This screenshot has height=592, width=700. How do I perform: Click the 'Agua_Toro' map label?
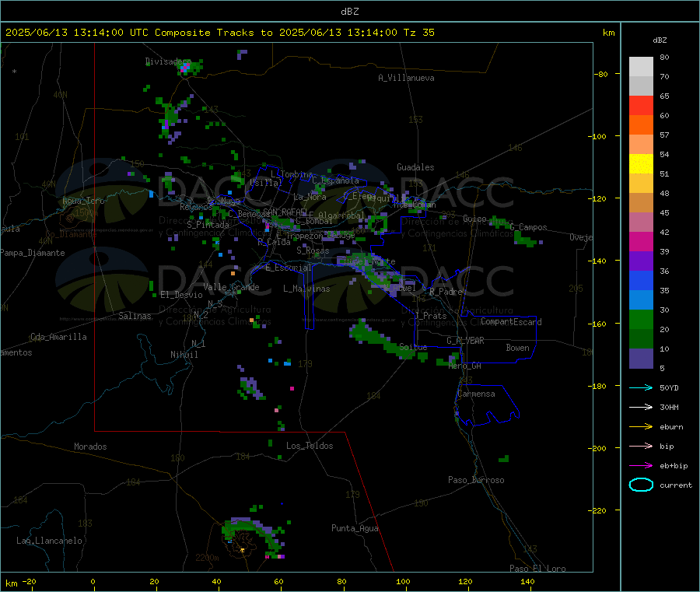[x=83, y=201]
